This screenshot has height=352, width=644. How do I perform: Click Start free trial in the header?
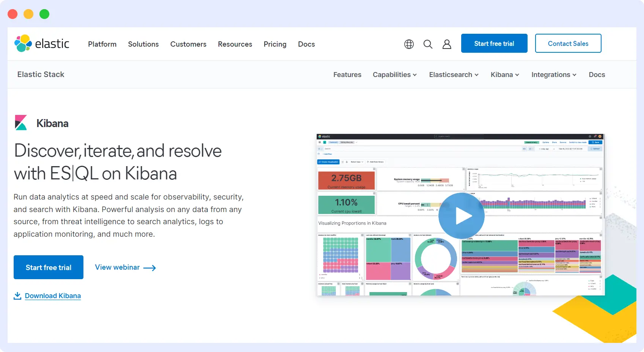point(494,43)
